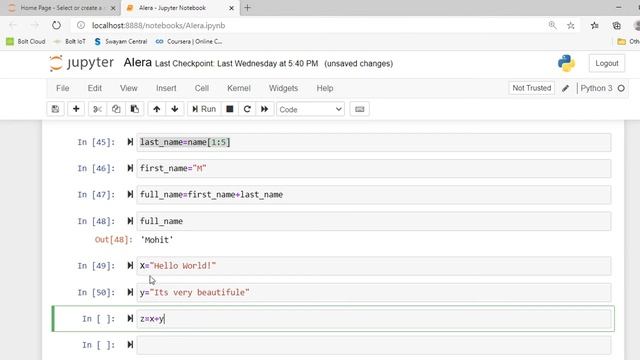Close the Home Page browser tab
This screenshot has width=640, height=360.
click(113, 8)
